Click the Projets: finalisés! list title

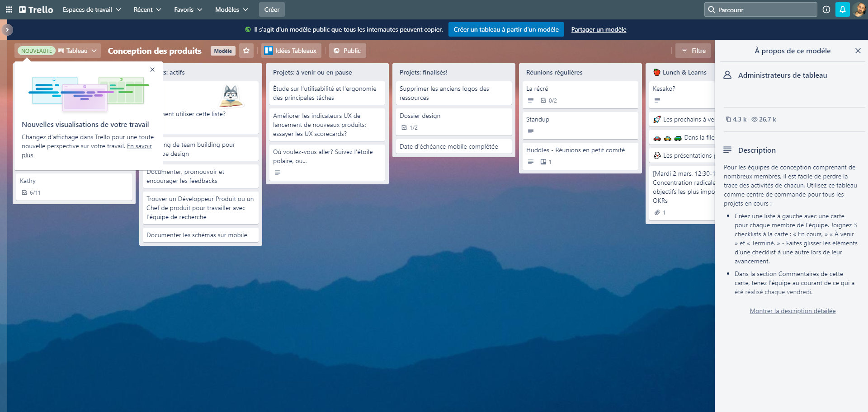click(424, 72)
